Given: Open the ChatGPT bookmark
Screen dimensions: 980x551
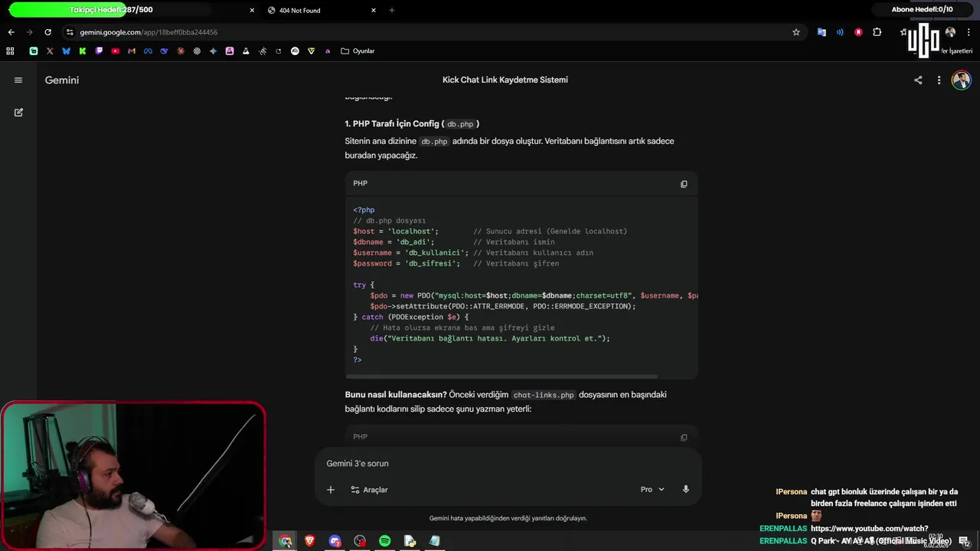Looking at the screenshot, I should click(x=197, y=51).
